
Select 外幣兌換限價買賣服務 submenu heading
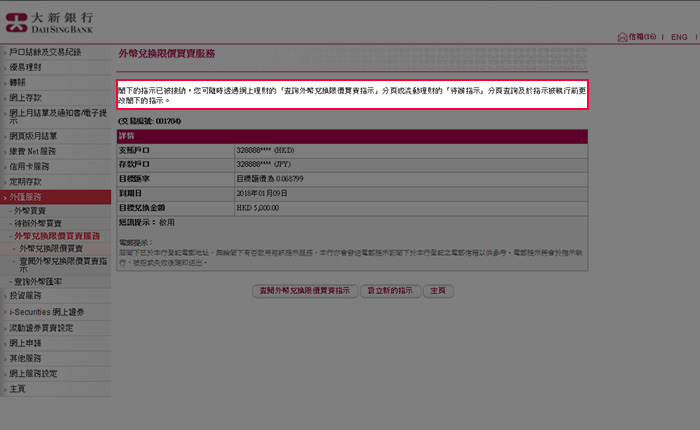pos(57,236)
